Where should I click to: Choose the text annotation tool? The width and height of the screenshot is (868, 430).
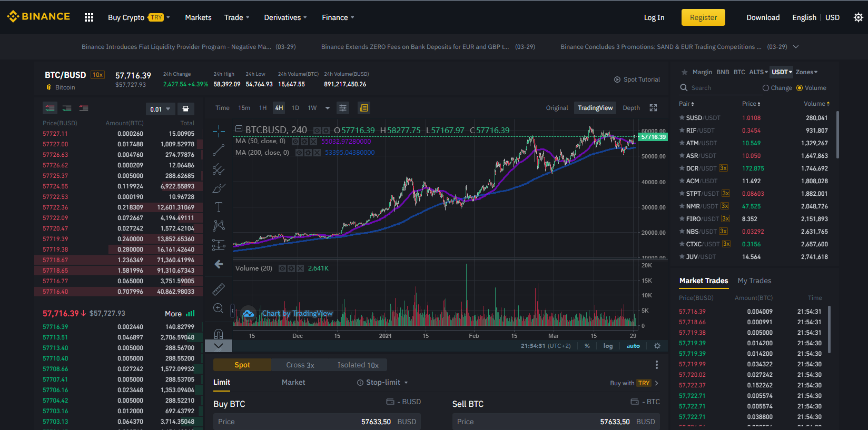219,207
